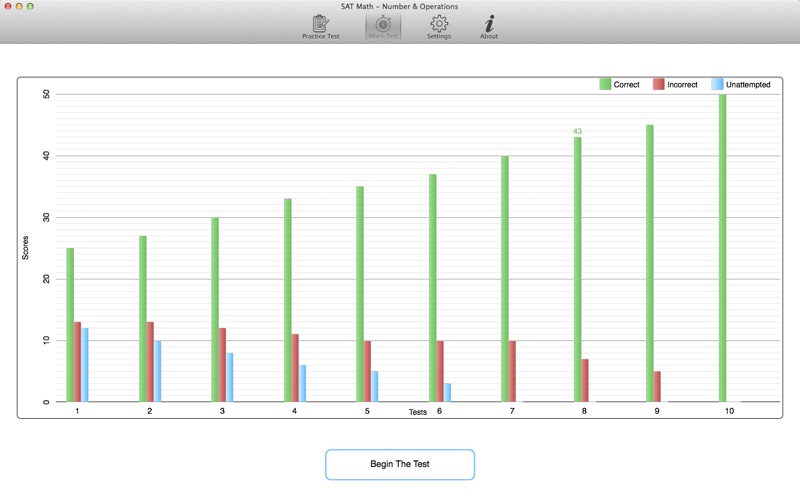The width and height of the screenshot is (800, 500).
Task: Select the blue Unattempted bar for test 4
Action: coord(302,383)
